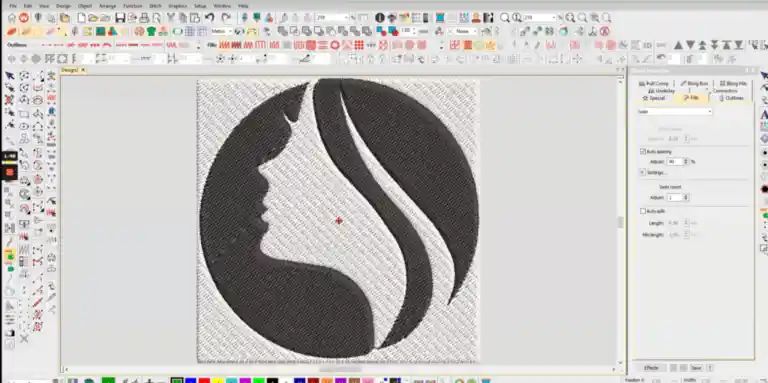Screen dimensions: 768x383
Task: Click the green T-shirt product icon
Action: click(151, 31)
